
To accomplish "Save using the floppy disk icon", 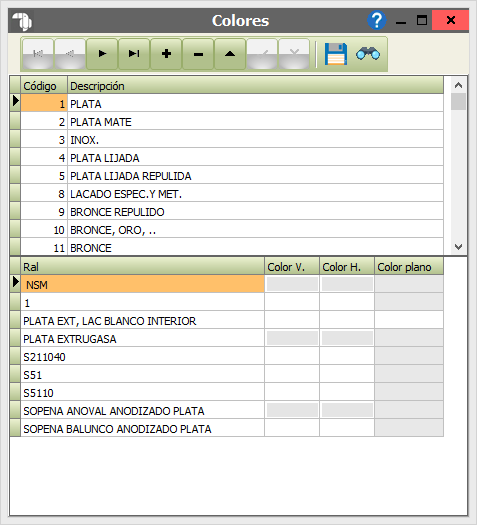I will [x=336, y=54].
